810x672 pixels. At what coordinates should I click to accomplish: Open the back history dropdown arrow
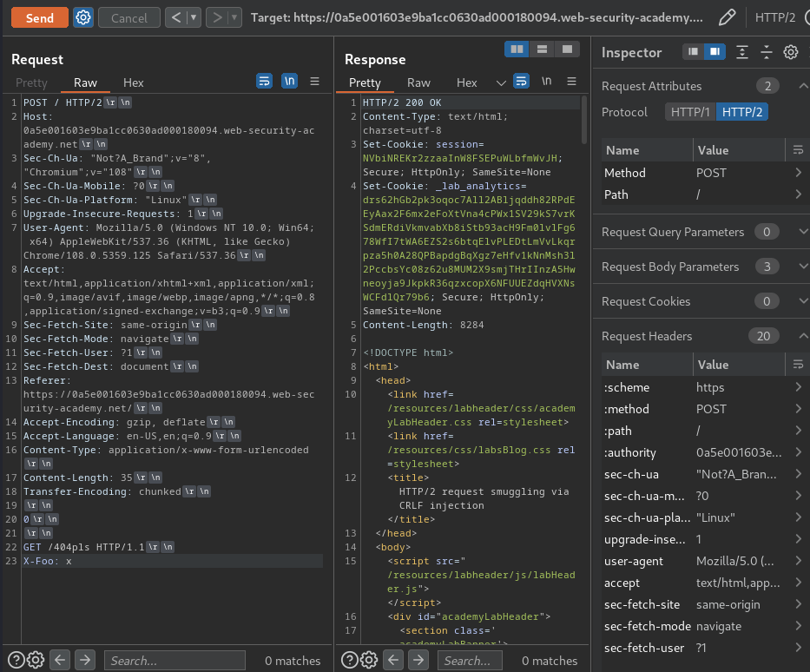coord(194,18)
